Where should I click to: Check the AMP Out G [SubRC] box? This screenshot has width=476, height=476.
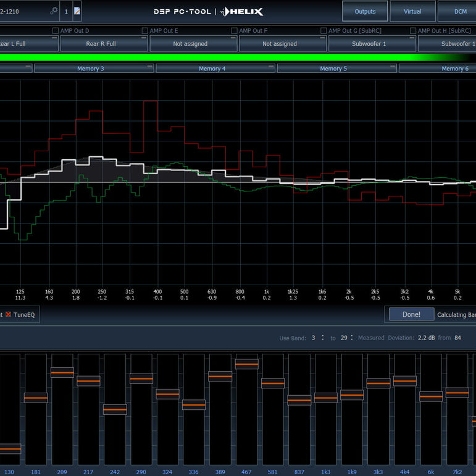tap(324, 31)
